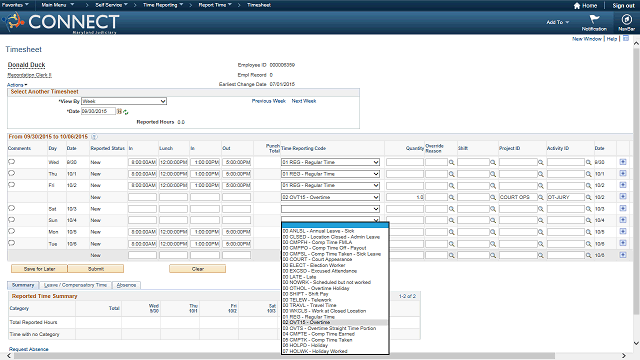The image size is (640, 360).
Task: Click Activity ID lookup magnifier on OT-JURY row
Action: (589, 197)
